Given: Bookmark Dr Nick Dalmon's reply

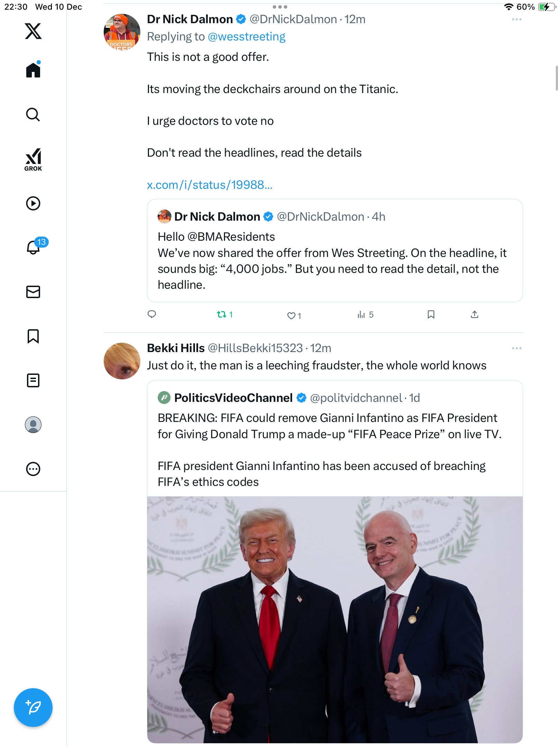Looking at the screenshot, I should point(431,314).
